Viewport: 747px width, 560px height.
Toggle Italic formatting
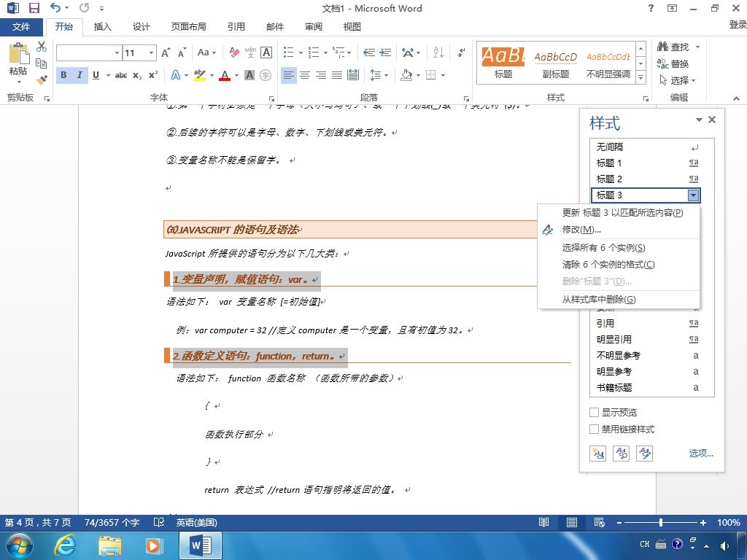80,75
